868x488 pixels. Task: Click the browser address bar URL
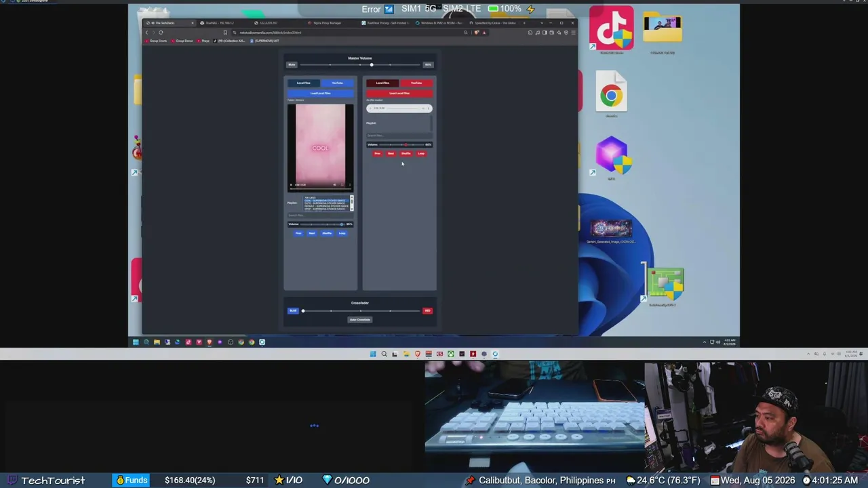[270, 33]
